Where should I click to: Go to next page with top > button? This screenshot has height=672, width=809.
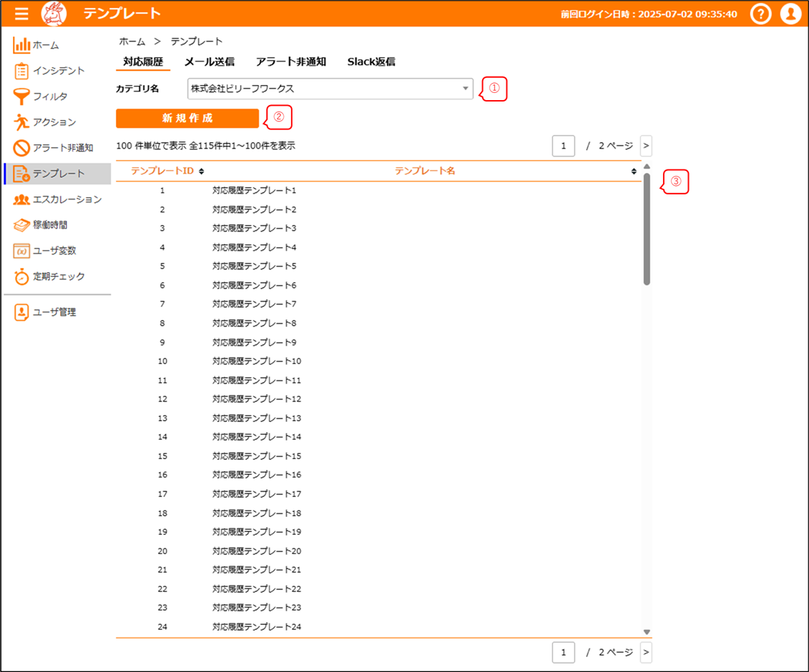coord(646,146)
